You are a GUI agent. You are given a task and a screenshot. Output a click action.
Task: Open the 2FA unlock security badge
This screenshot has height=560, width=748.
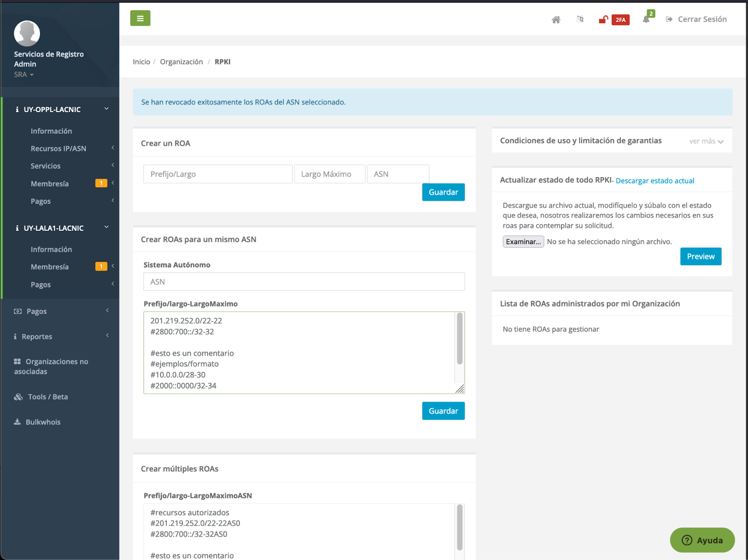tap(614, 20)
